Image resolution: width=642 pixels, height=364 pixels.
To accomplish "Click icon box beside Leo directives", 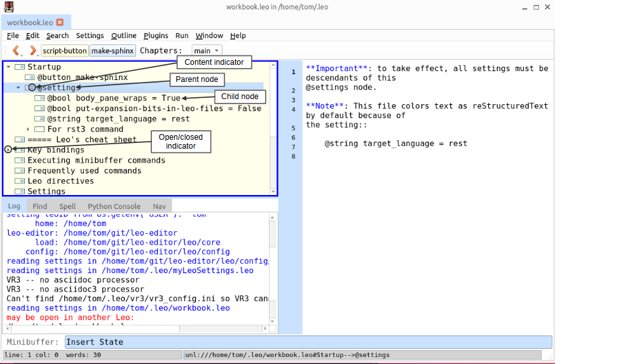I will [x=20, y=181].
